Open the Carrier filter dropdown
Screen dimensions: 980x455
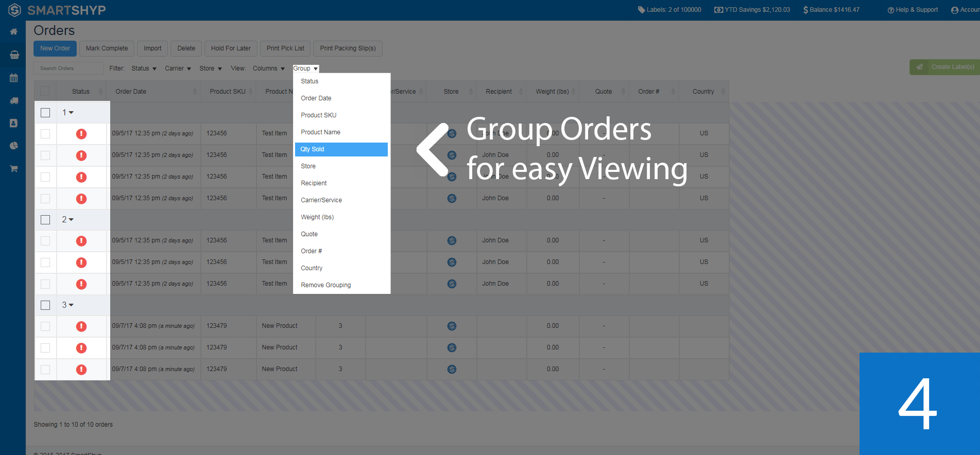click(178, 68)
